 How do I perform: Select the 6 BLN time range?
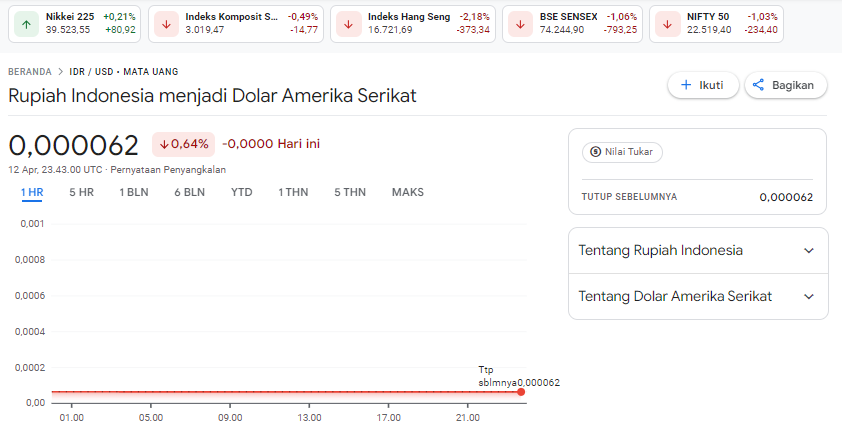point(189,192)
